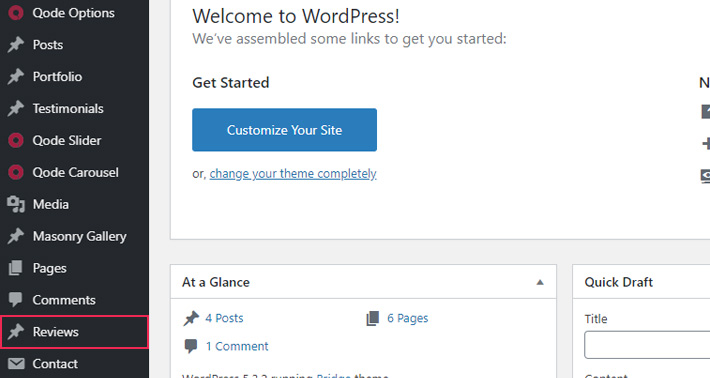Click the Quick Draft Title input field
This screenshot has width=710, height=378.
click(647, 345)
